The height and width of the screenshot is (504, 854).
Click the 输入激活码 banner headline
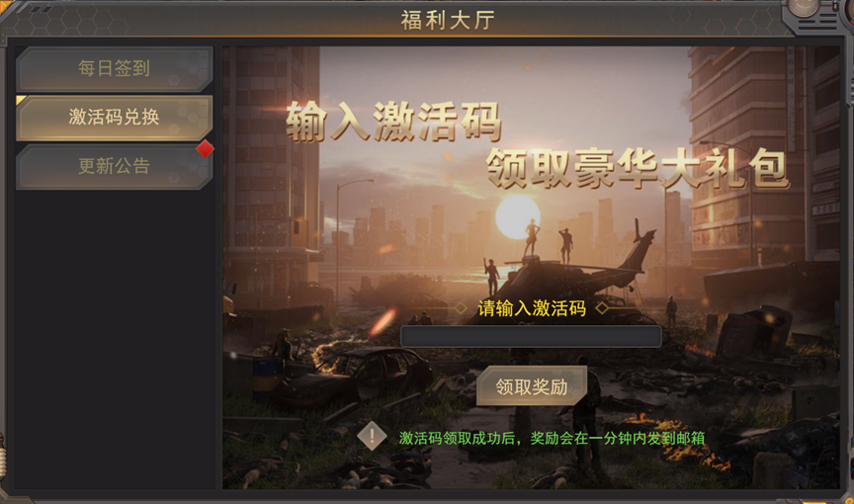coord(393,122)
